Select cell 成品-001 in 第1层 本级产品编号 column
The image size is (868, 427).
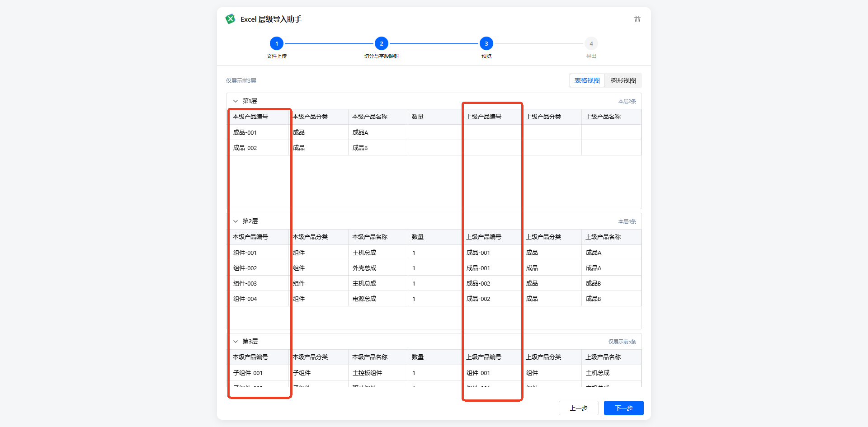245,132
